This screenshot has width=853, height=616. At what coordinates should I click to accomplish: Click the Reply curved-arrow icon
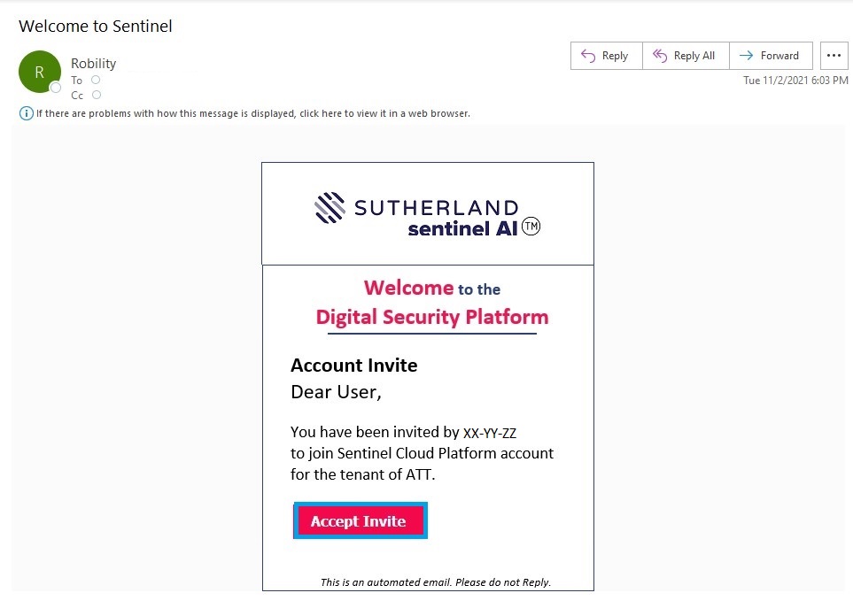coord(586,55)
